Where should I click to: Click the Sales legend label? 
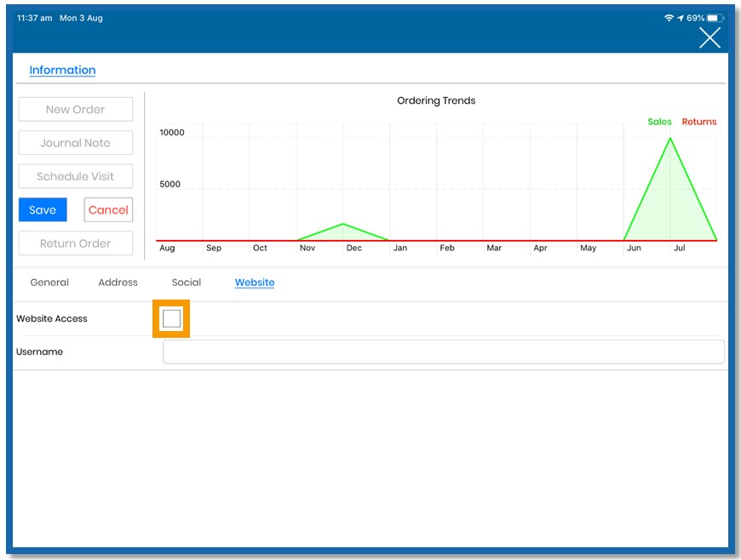(x=659, y=122)
